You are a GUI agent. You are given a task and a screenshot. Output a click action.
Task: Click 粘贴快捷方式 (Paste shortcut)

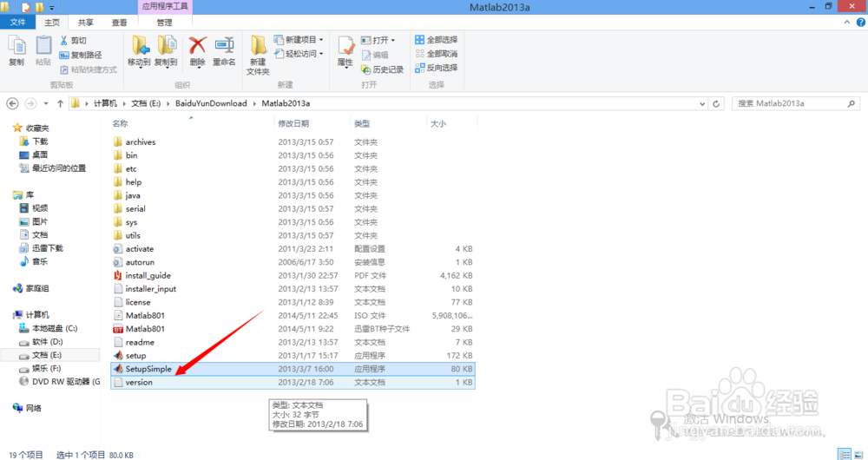tap(88, 69)
